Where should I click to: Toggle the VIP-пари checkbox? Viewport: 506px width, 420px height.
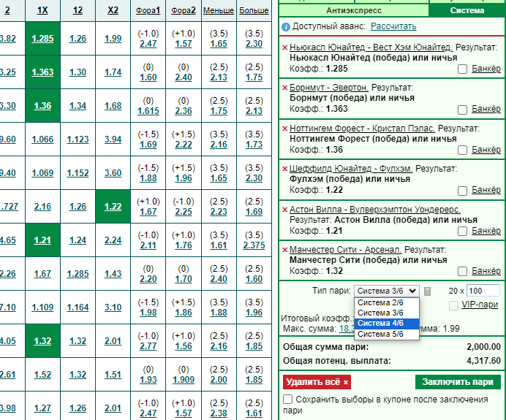(453, 305)
